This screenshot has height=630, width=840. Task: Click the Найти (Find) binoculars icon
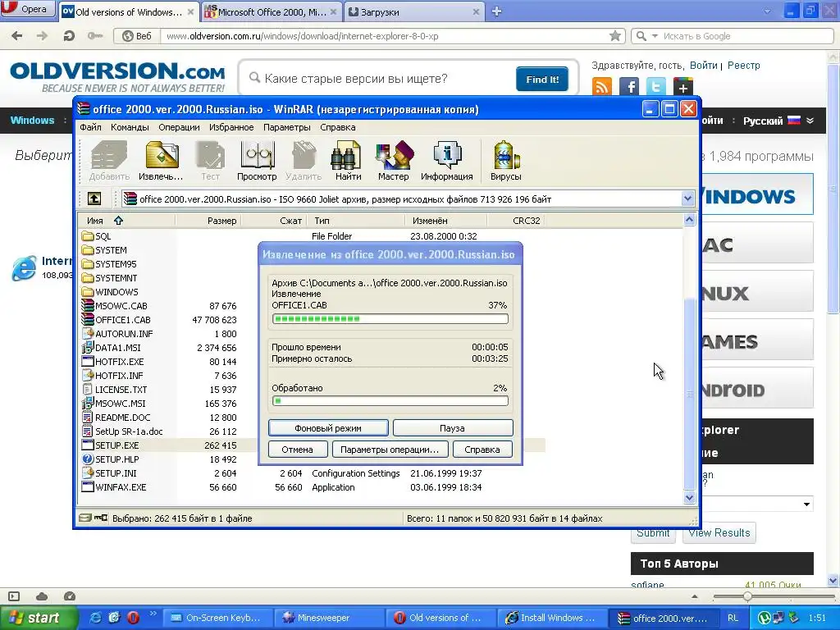point(348,161)
